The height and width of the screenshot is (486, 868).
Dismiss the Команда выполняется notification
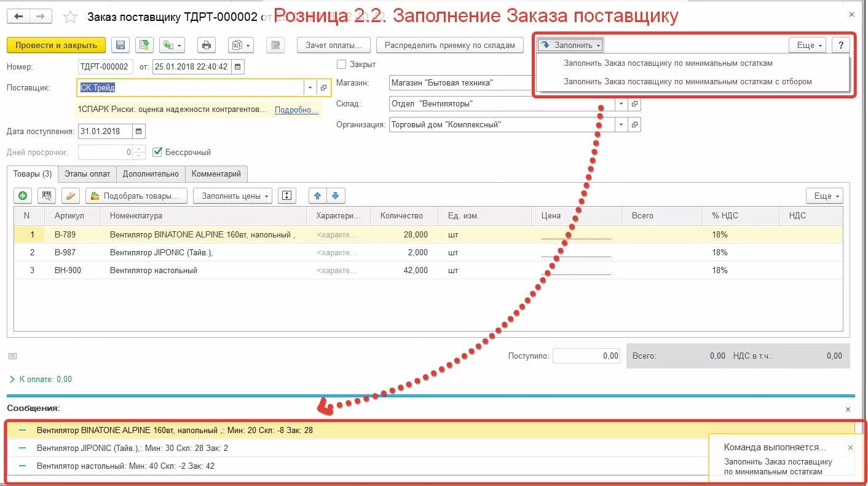(x=850, y=448)
